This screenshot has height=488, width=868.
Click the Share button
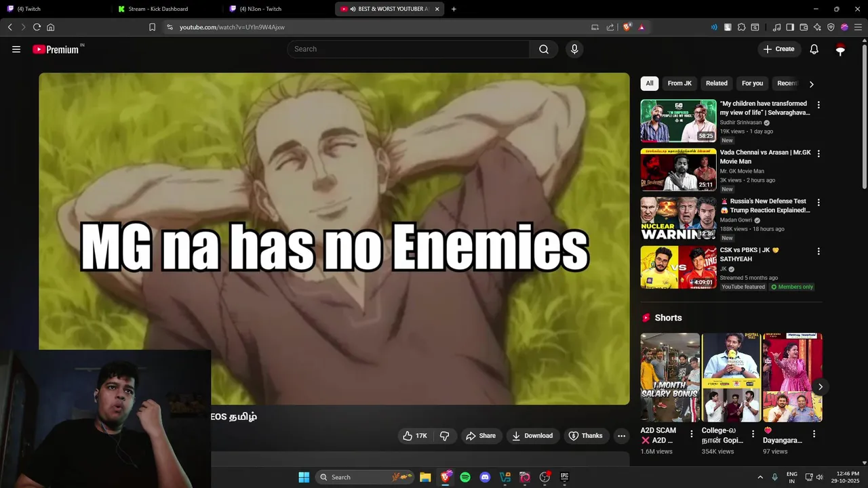point(480,436)
